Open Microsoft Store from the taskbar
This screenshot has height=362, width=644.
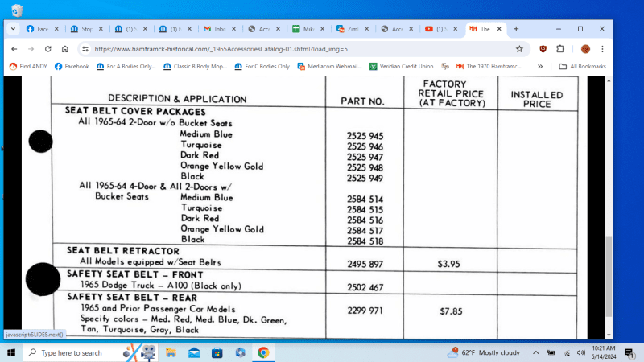[217, 352]
